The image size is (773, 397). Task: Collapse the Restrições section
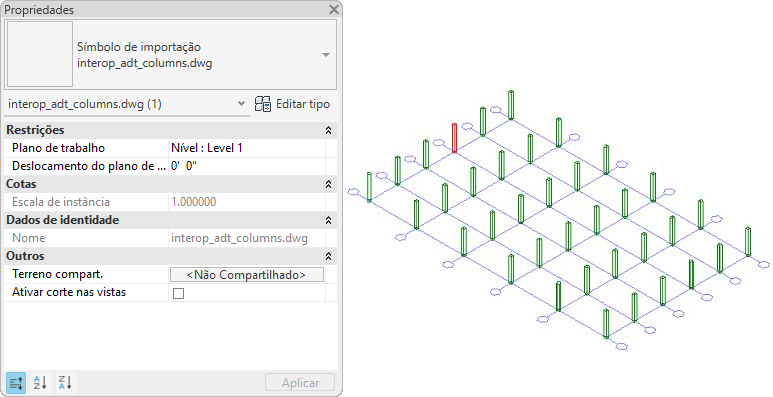coord(328,130)
